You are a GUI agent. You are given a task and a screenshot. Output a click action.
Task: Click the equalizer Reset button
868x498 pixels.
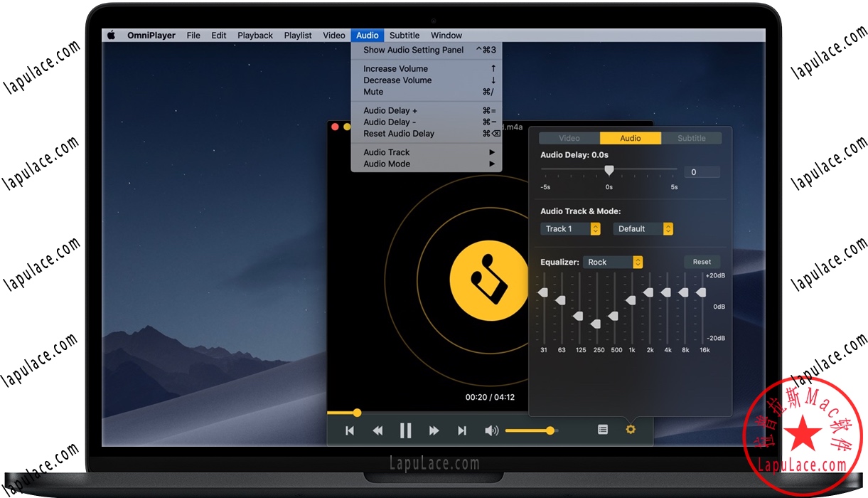point(701,262)
